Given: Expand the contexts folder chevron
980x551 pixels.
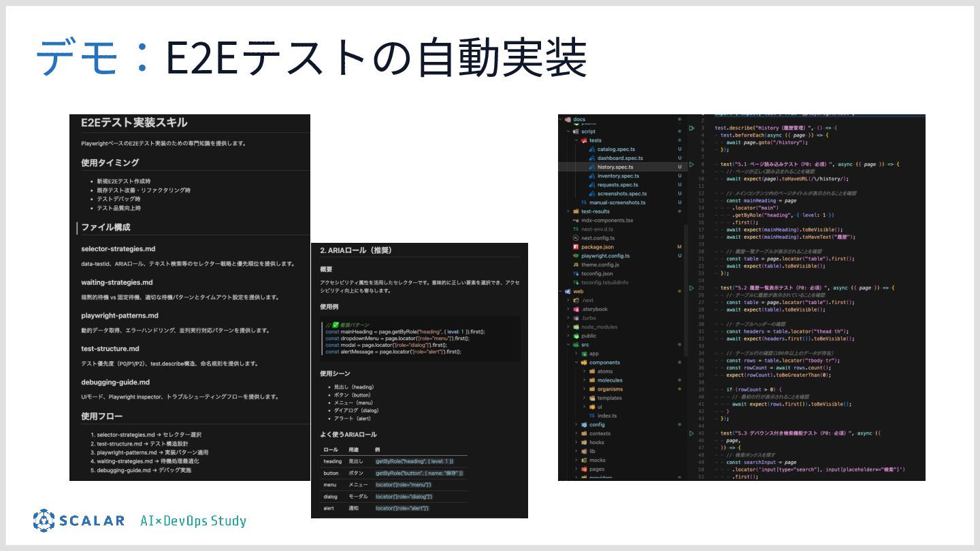Looking at the screenshot, I should click(576, 433).
